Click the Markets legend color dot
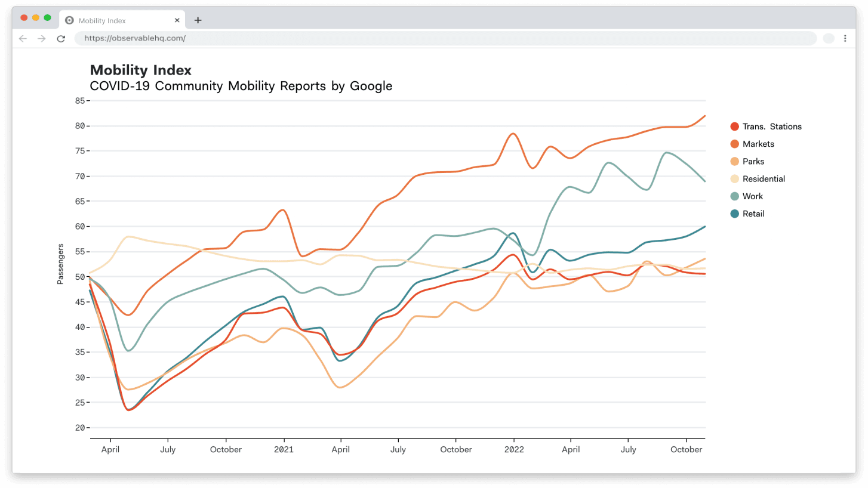Viewport: 868px width, 488px height. point(734,144)
